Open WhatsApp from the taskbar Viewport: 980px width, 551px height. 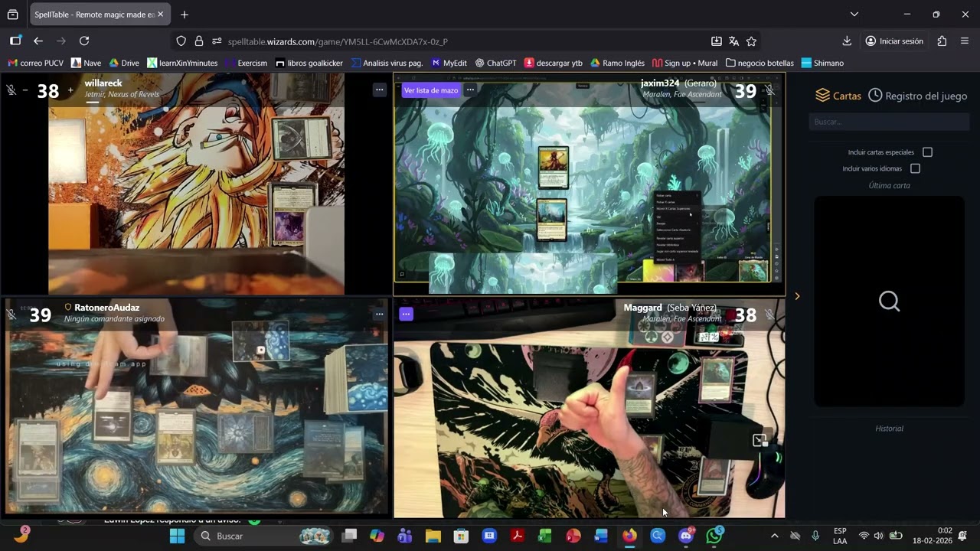point(714,536)
